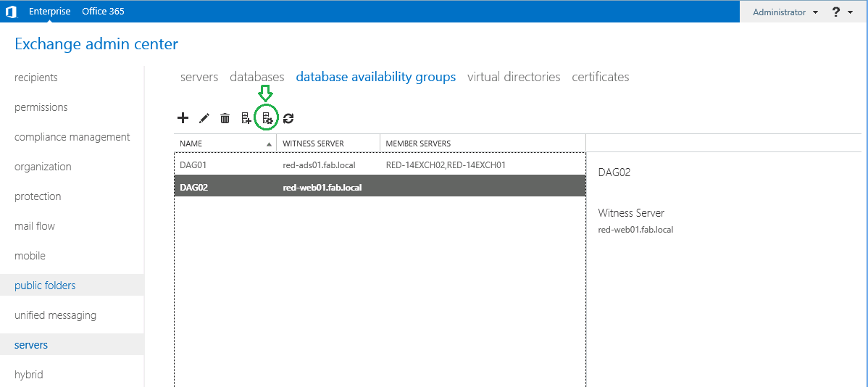Open unified messaging section
This screenshot has width=868, height=387.
[x=55, y=315]
